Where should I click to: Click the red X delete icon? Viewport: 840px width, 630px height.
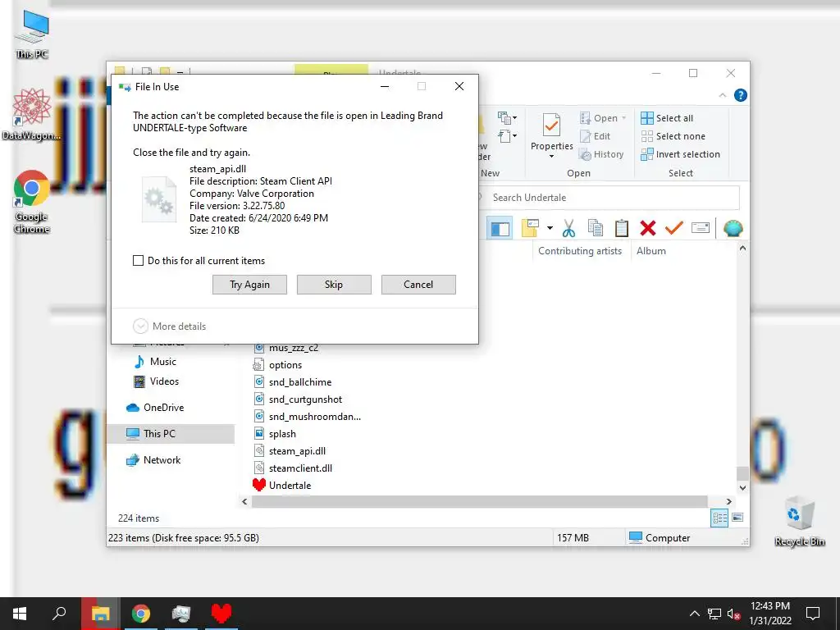648,228
